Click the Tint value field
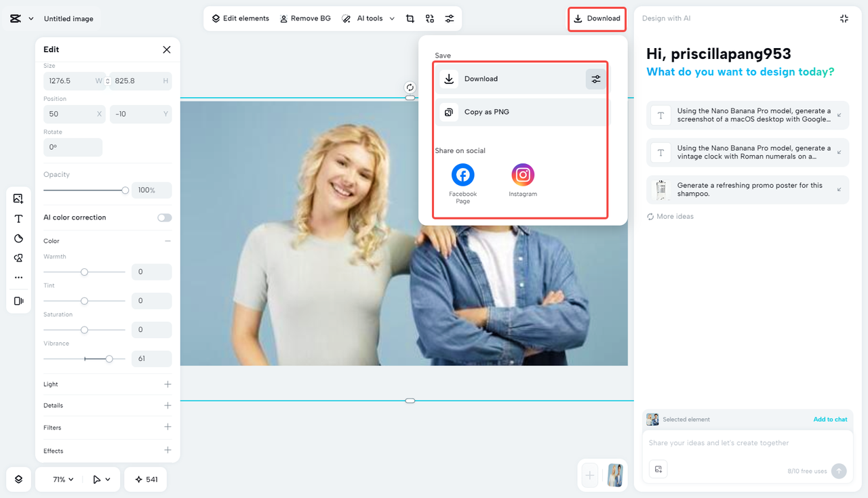 (151, 301)
